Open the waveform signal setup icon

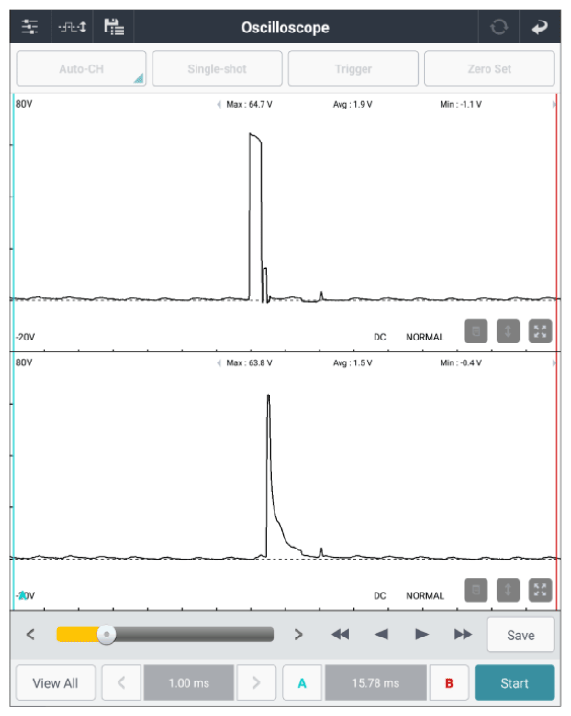72,27
